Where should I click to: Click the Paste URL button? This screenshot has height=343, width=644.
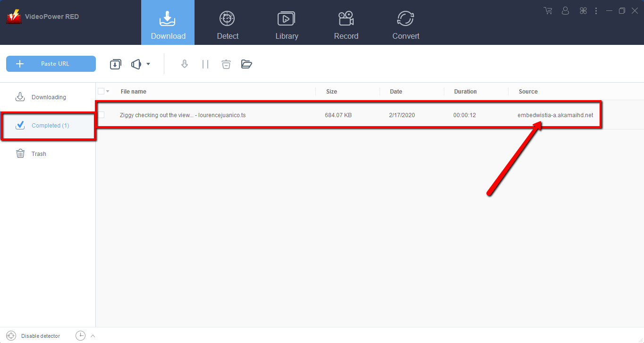coord(51,64)
